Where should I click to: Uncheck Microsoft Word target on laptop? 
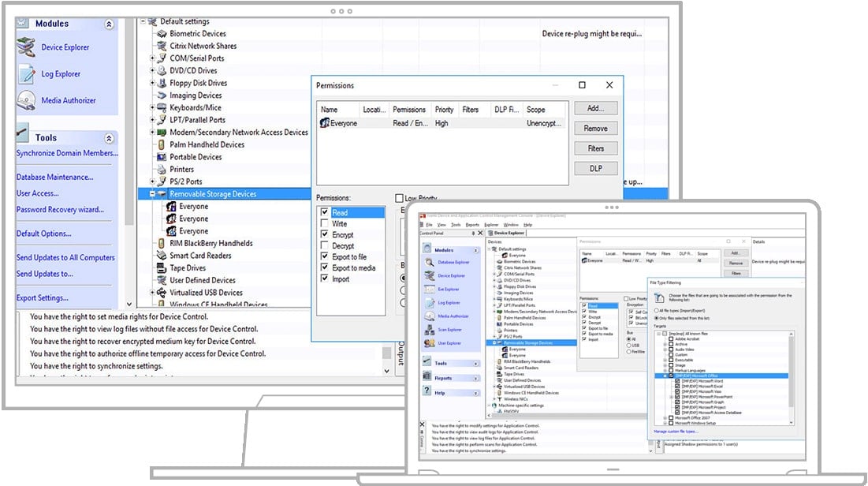(x=677, y=381)
